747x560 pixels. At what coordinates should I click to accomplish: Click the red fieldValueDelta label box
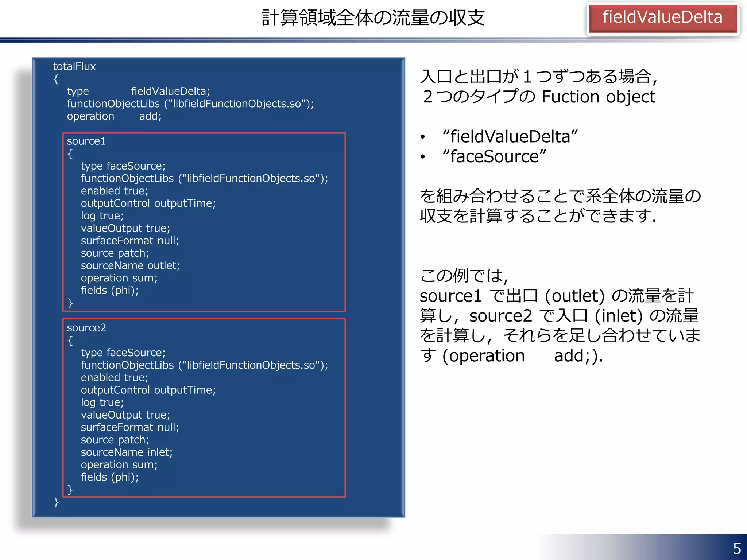click(662, 17)
